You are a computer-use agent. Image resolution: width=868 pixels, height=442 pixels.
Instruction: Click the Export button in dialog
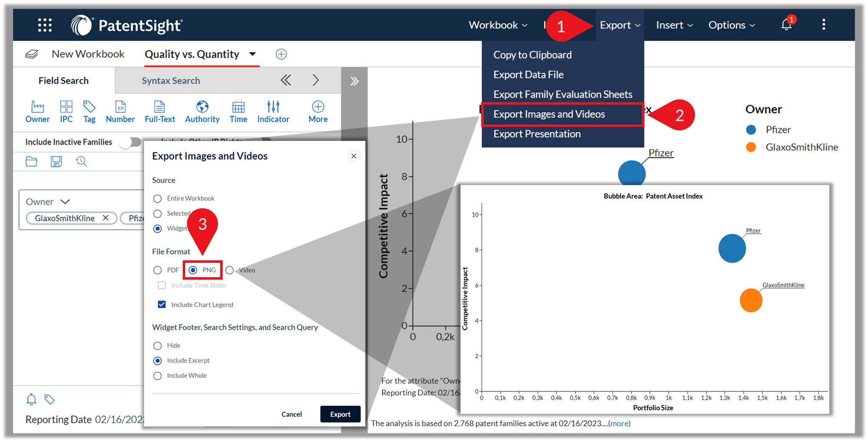(340, 414)
